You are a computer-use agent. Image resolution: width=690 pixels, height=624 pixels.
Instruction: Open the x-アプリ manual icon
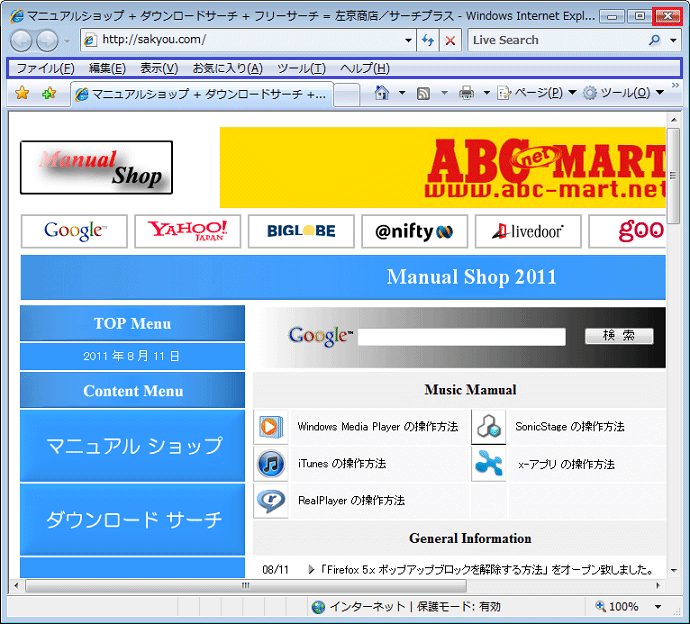488,464
